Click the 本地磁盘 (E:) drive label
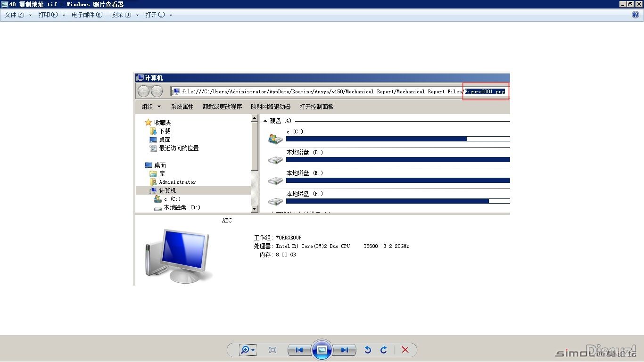The width and height of the screenshot is (644, 362). (305, 173)
